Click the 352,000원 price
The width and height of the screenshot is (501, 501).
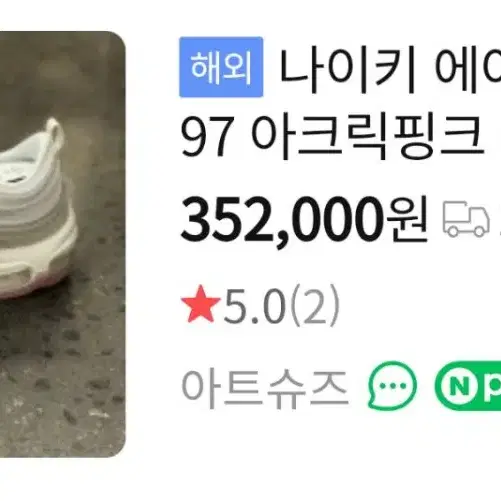pos(304,220)
